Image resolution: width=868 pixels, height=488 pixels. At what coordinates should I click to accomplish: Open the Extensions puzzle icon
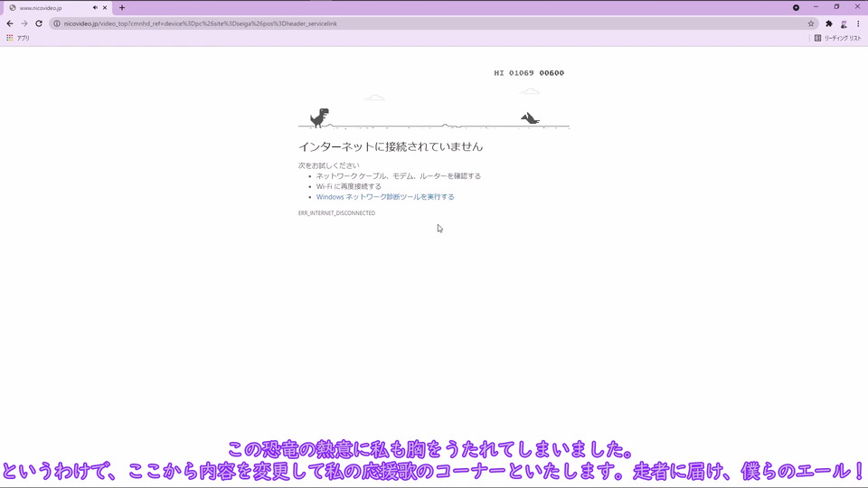click(829, 23)
